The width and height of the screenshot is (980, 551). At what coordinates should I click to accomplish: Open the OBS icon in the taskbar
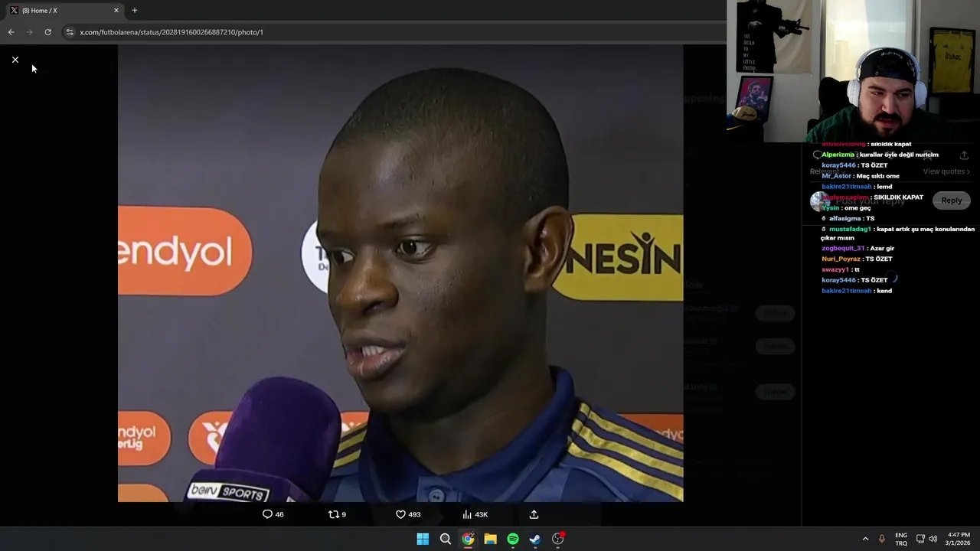tap(558, 539)
